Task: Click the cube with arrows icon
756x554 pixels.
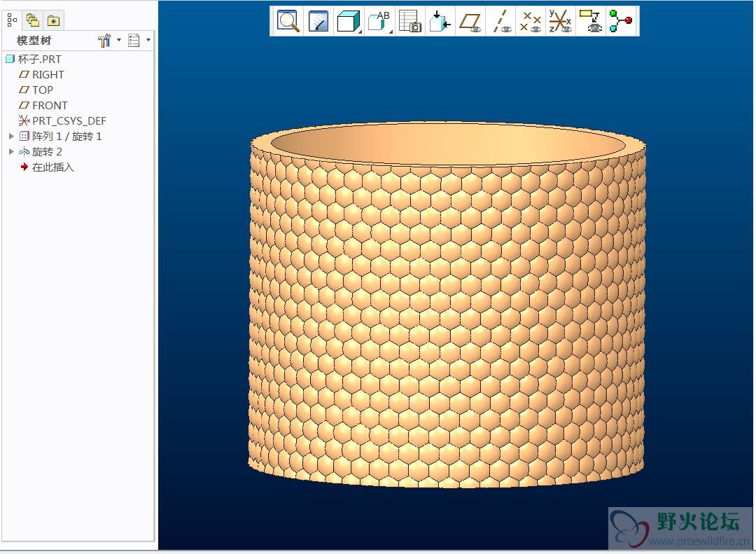Action: click(440, 21)
